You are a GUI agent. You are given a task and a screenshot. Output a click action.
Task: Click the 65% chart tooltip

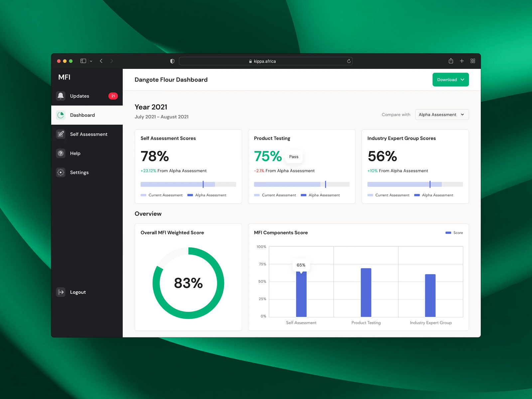coord(301,265)
